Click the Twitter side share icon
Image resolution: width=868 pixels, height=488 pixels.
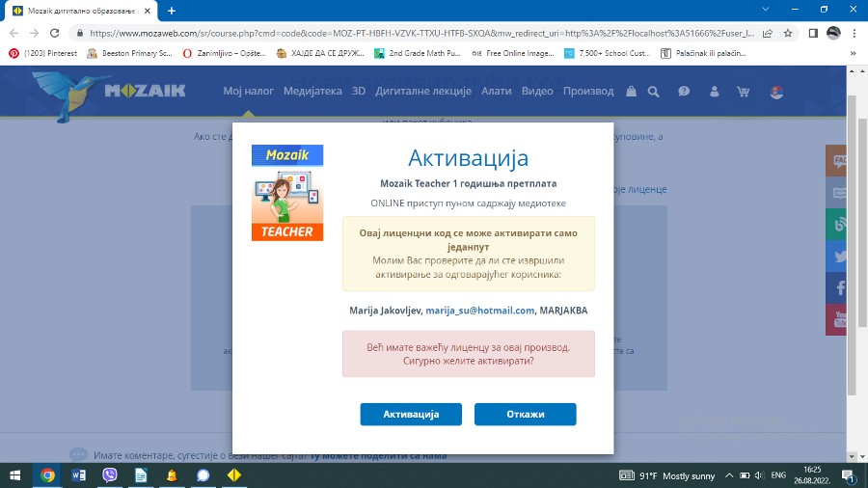[x=836, y=257]
